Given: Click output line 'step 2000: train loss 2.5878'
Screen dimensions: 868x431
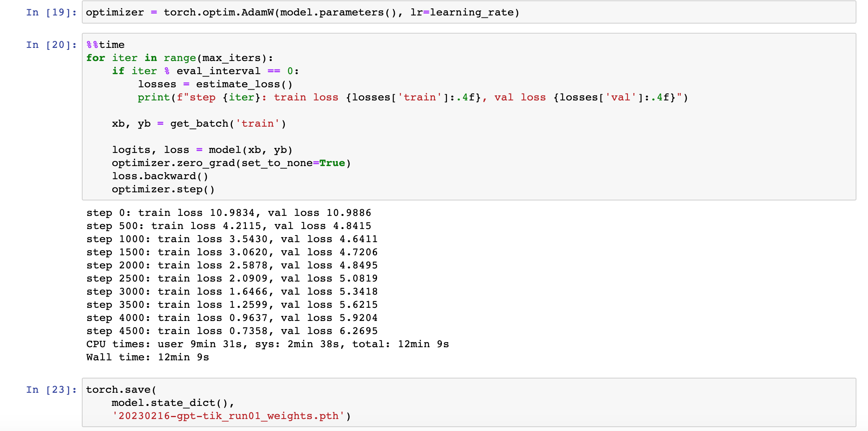Looking at the screenshot, I should pyautogui.click(x=232, y=265).
